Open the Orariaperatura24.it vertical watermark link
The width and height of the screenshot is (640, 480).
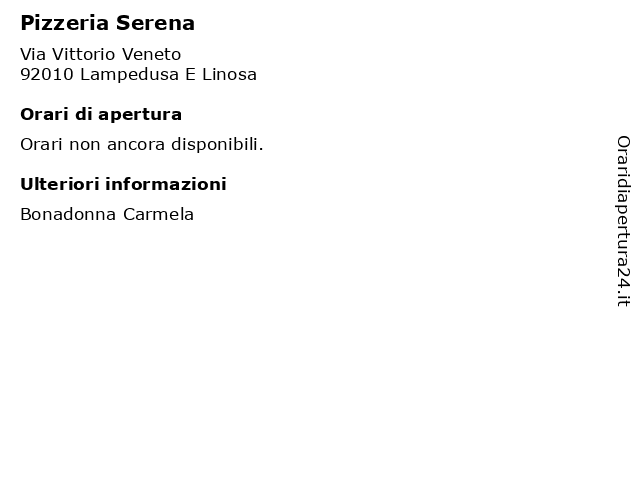pyautogui.click(x=623, y=221)
